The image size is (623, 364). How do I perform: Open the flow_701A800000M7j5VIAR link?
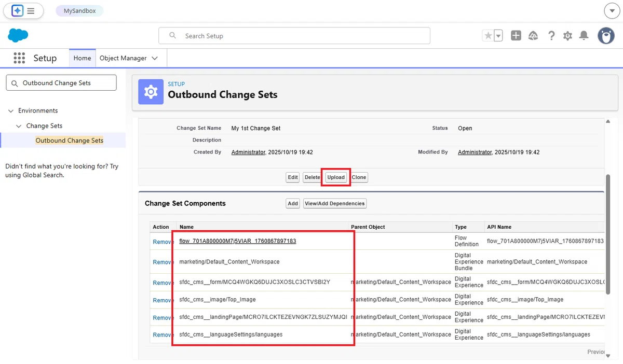[238, 241]
